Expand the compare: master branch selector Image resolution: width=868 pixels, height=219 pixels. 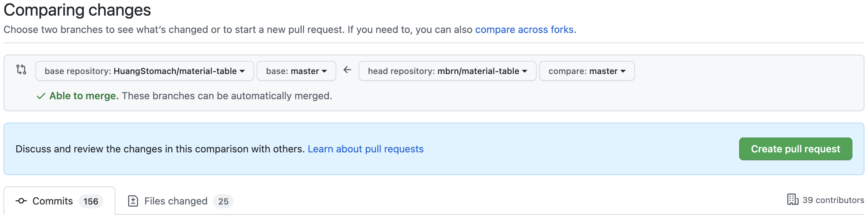click(x=587, y=71)
